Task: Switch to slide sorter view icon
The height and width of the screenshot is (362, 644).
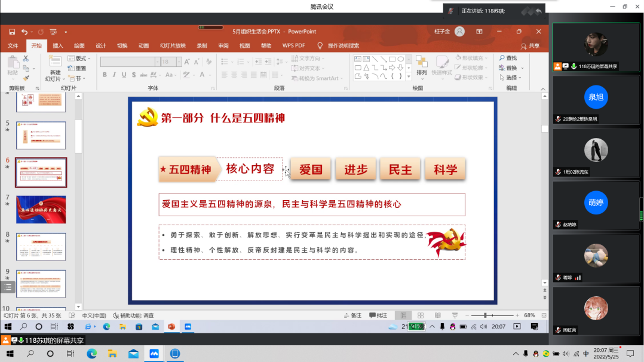Action: 421,315
